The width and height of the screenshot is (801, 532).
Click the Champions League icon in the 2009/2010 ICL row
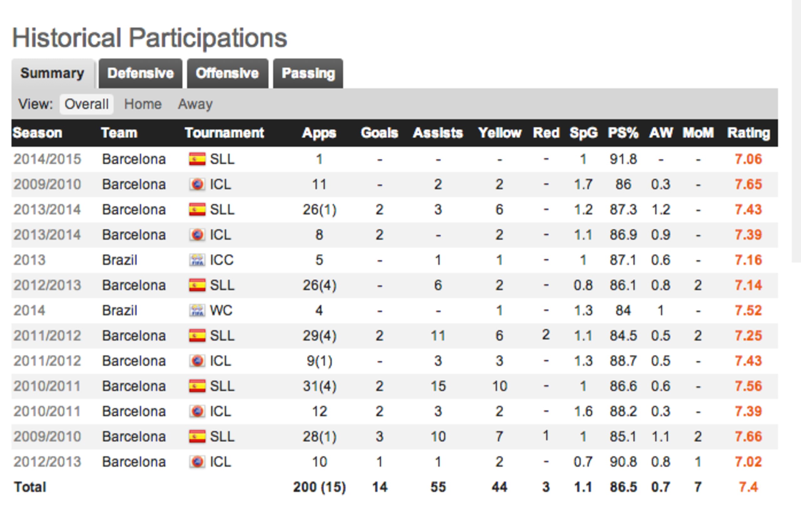click(197, 184)
